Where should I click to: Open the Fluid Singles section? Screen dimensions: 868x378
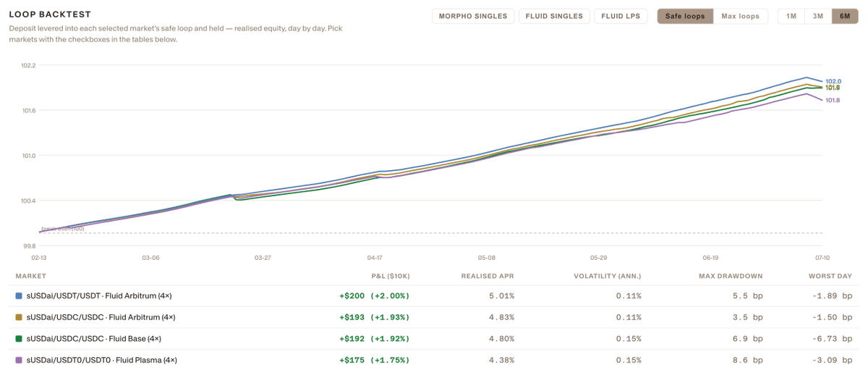point(555,16)
